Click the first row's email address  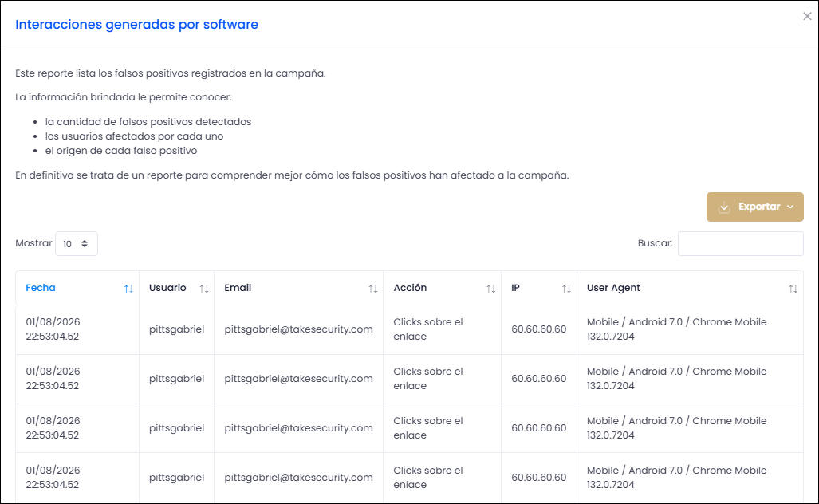point(299,329)
